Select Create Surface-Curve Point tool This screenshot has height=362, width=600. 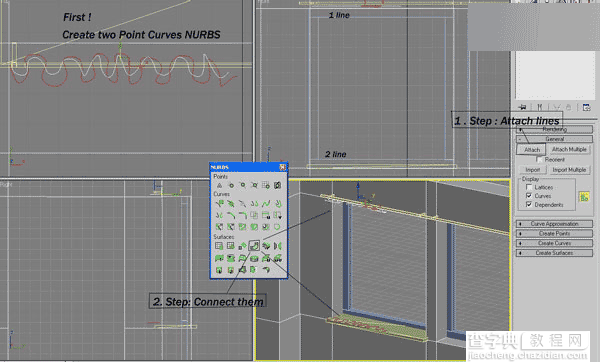277,185
